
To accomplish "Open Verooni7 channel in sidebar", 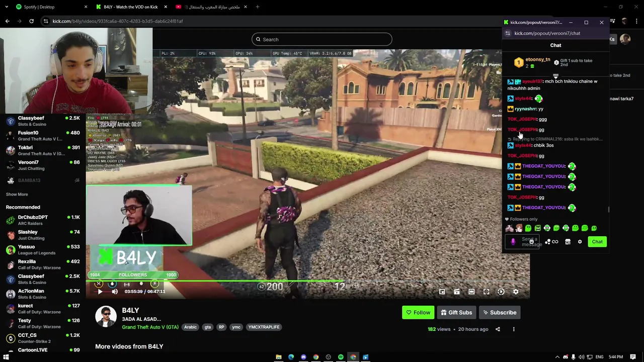I will pos(42,165).
